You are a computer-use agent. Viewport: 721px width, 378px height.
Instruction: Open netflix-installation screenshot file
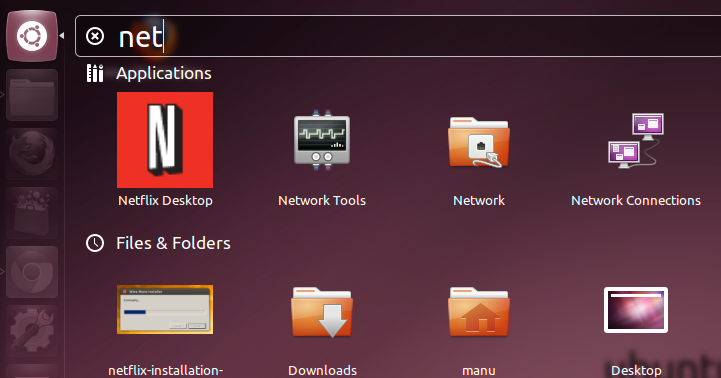165,309
